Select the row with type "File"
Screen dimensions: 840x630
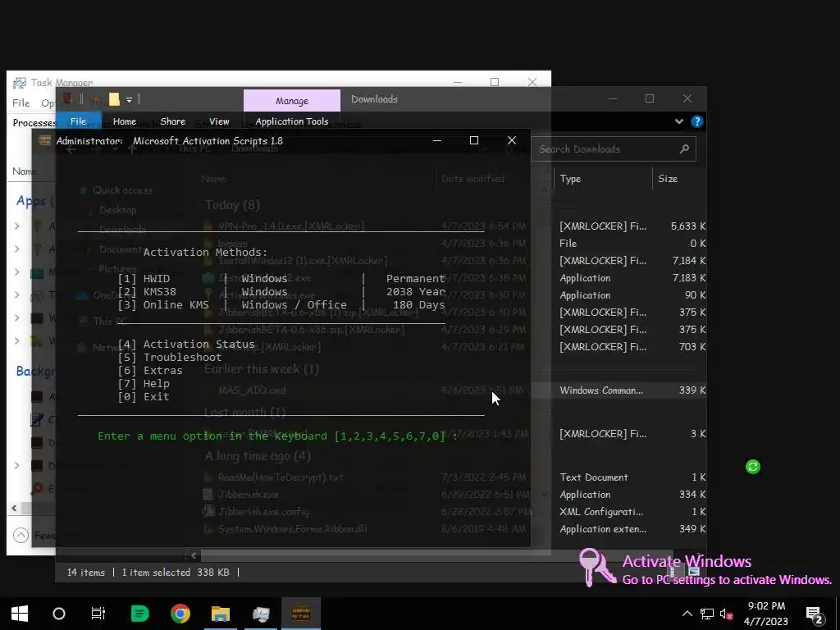(x=568, y=243)
